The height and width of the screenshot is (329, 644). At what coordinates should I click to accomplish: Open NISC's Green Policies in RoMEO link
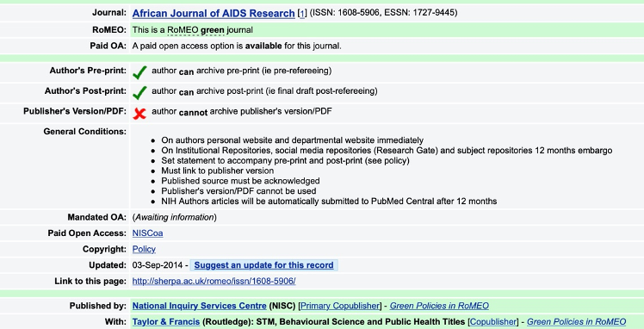[439, 306]
